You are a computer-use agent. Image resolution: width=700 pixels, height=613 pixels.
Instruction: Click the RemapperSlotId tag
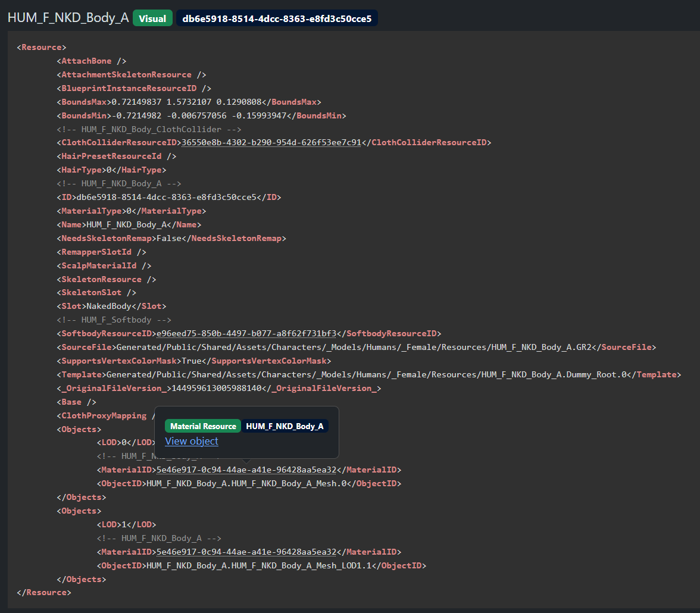(101, 252)
